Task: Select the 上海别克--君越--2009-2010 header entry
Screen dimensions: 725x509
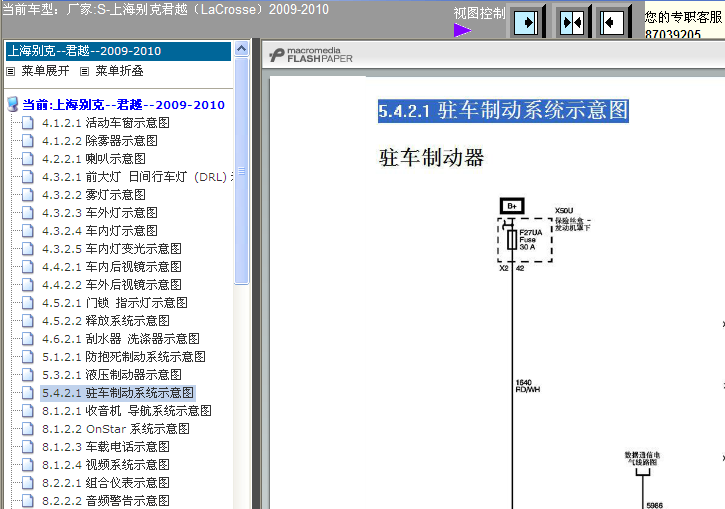Action: 118,51
